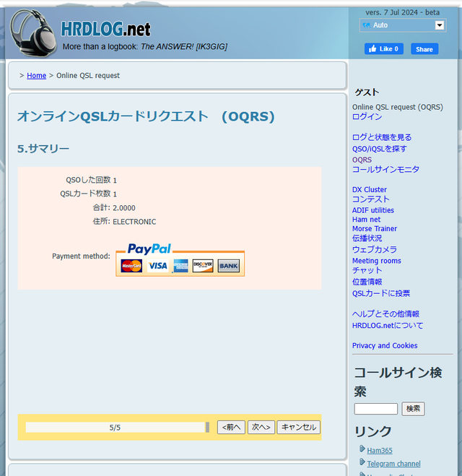Screen dimensions: 462x476
Task: Open ADIF utilities link
Action: click(x=372, y=210)
